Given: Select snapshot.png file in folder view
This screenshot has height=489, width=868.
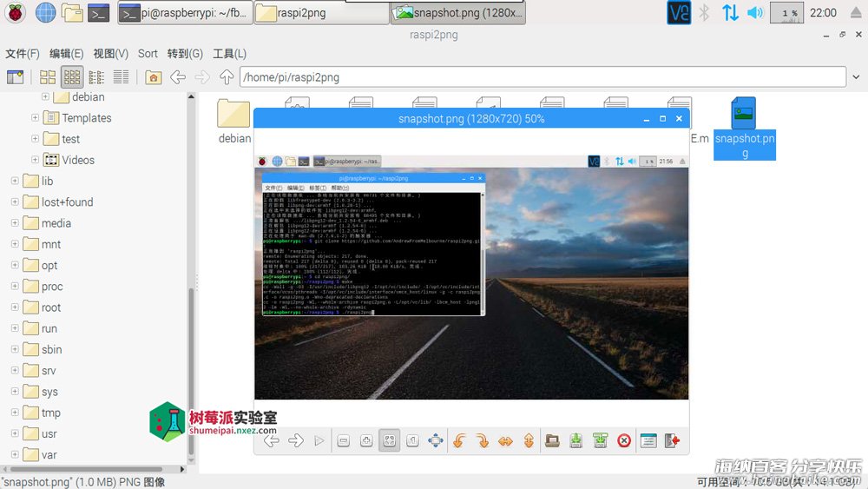Looking at the screenshot, I should (x=744, y=129).
